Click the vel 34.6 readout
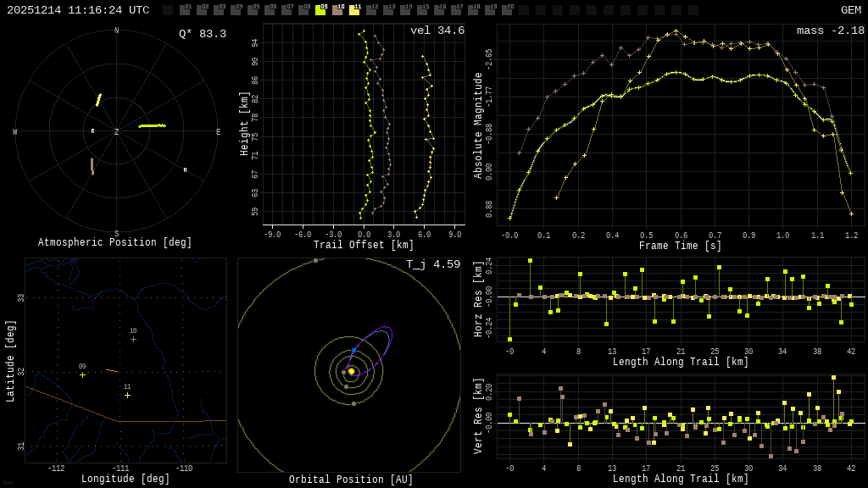This screenshot has height=488, width=868. 437,30
